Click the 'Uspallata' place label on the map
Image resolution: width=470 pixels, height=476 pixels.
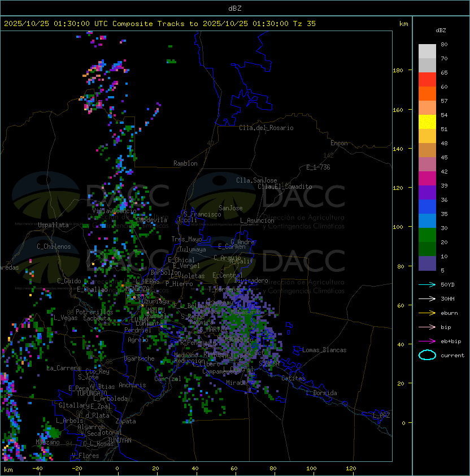point(53,225)
